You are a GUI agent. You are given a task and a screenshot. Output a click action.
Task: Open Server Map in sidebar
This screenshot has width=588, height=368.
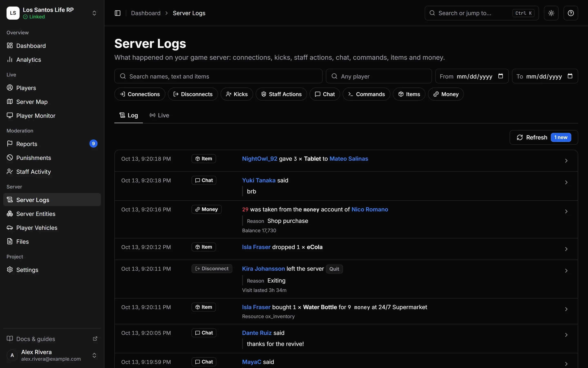[52, 102]
